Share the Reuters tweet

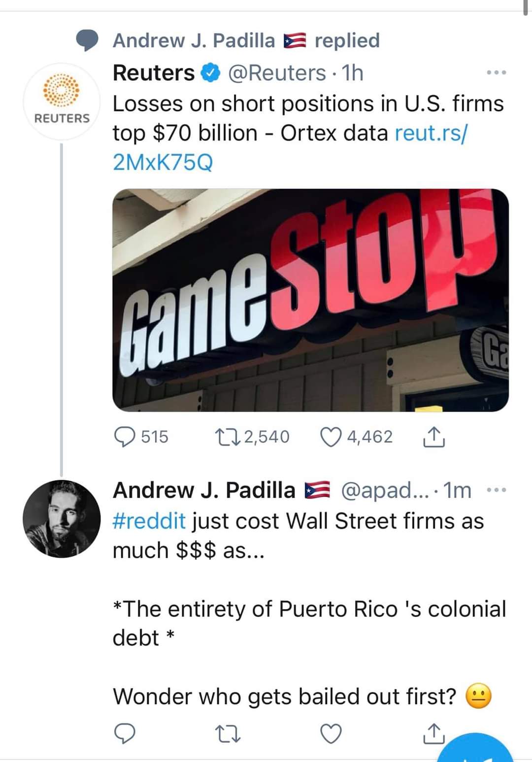tap(433, 437)
